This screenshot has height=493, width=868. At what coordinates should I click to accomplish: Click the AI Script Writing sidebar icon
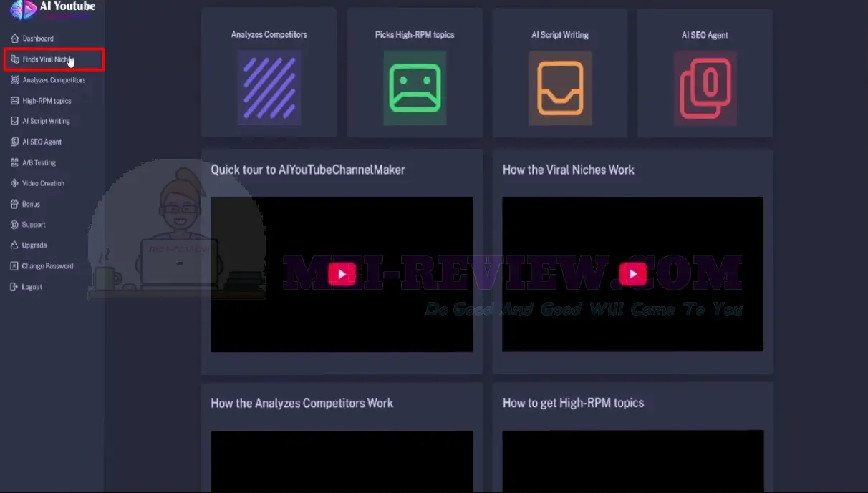15,121
